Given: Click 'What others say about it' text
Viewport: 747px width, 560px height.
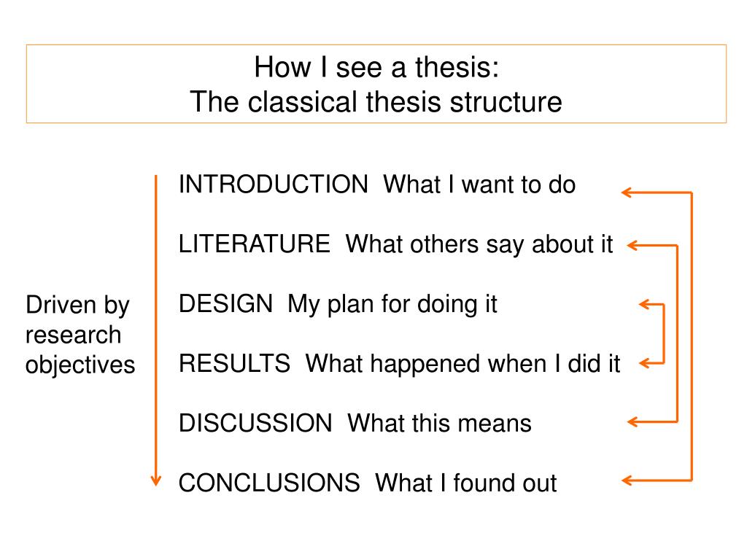Looking at the screenshot, I should (x=479, y=245).
